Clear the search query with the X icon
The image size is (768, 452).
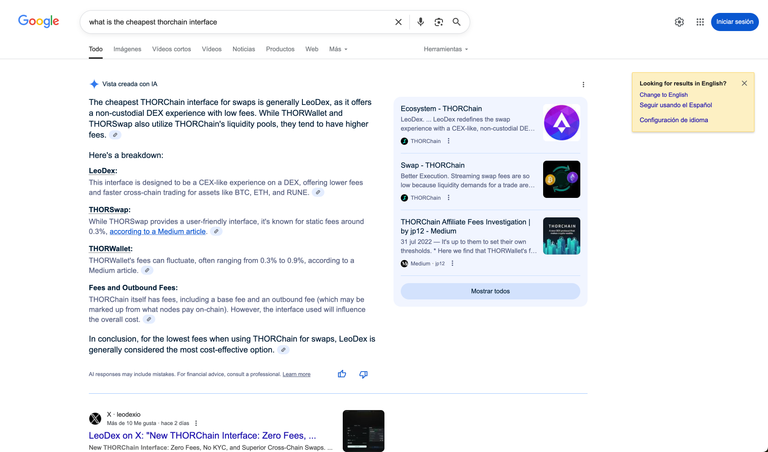click(x=398, y=22)
